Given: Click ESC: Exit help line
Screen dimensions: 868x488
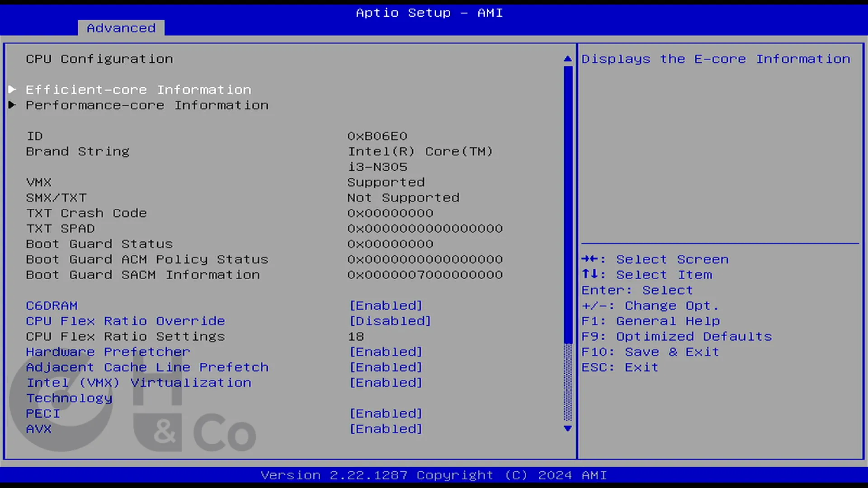Looking at the screenshot, I should coord(620,367).
